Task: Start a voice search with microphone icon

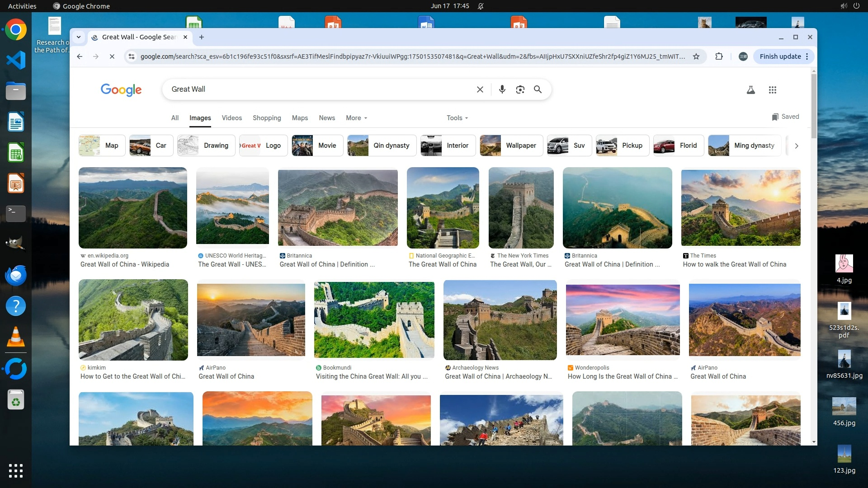Action: (x=502, y=89)
